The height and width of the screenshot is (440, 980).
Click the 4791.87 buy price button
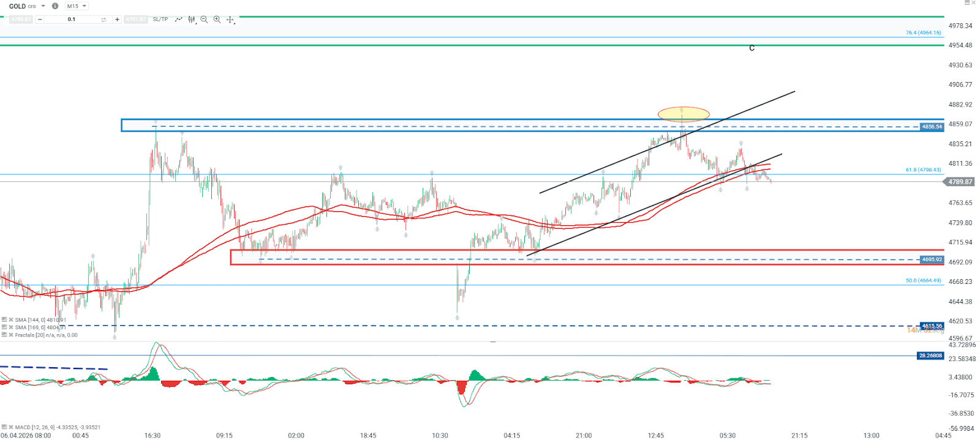(136, 20)
